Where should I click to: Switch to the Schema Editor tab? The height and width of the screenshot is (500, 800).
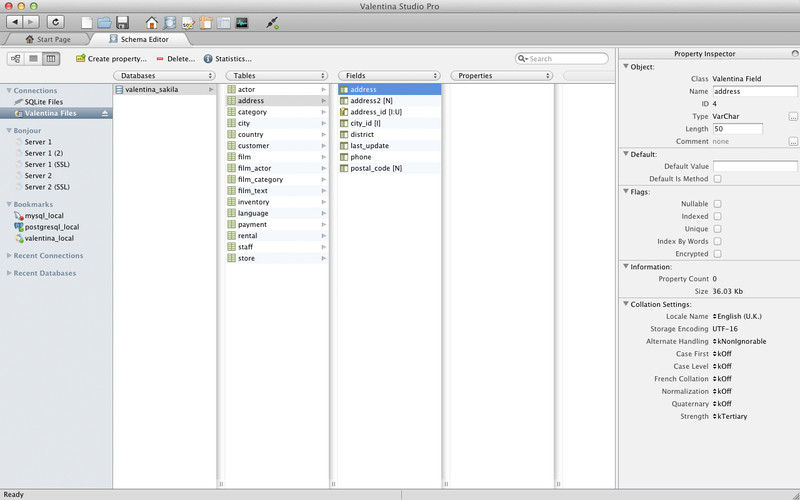pos(139,39)
